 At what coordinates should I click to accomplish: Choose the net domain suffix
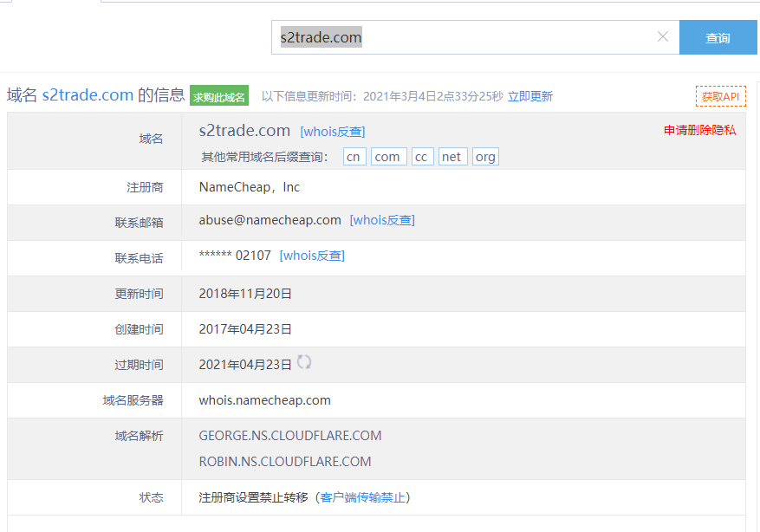451,157
